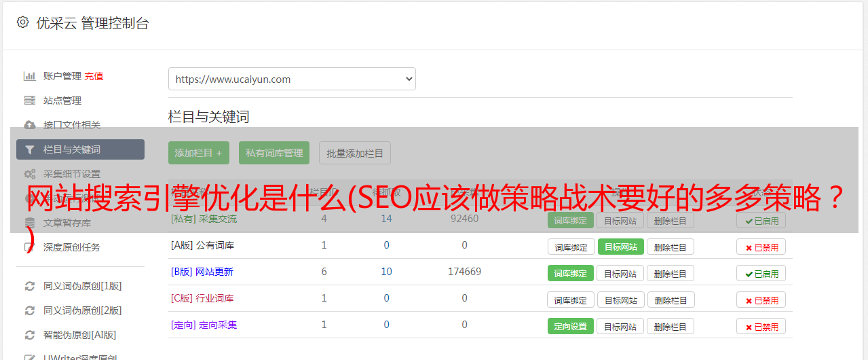Toggle 已禁用 status for 定向采集 row

pos(761,326)
